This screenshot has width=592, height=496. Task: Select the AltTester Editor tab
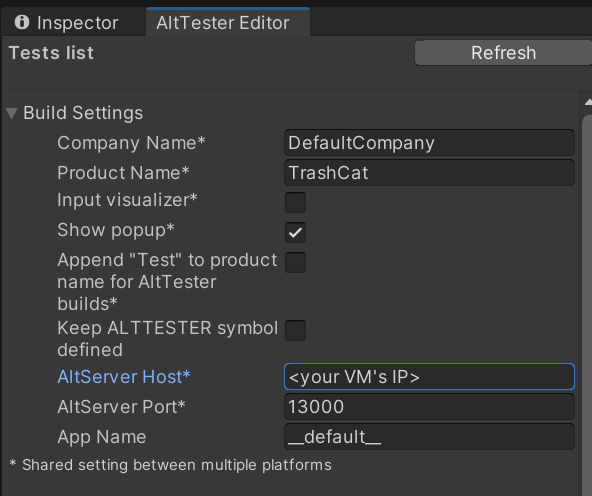point(228,22)
